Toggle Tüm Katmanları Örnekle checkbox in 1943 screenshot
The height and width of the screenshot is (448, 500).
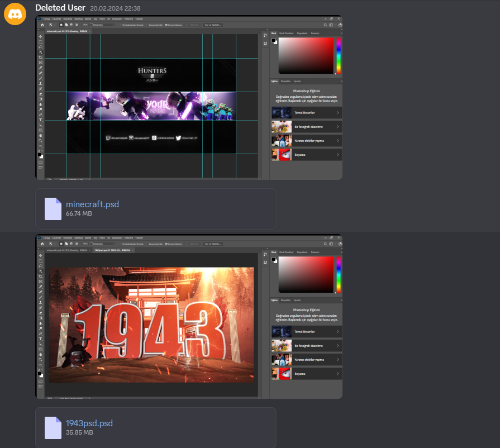(120, 244)
